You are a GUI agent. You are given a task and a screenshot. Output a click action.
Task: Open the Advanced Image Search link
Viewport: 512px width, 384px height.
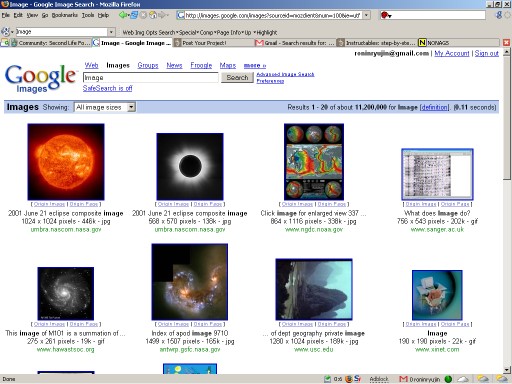(x=285, y=74)
